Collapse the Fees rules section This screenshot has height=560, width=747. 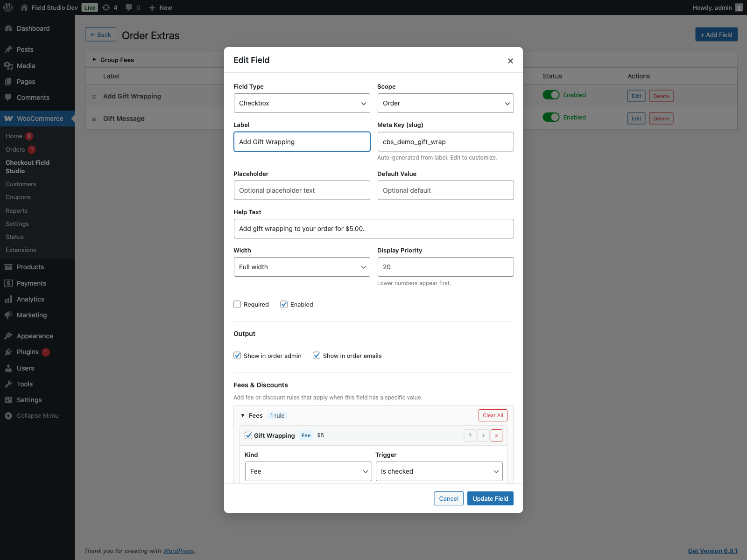tap(243, 415)
